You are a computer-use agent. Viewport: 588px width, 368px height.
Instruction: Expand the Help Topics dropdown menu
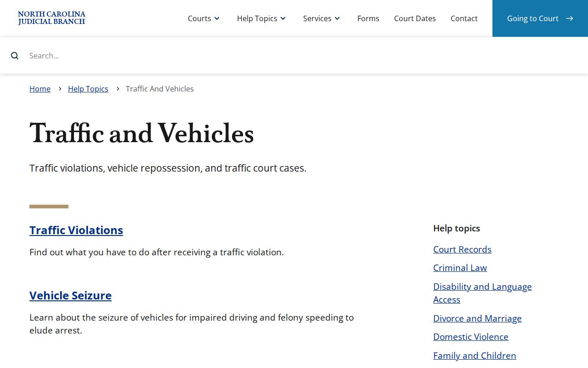(x=261, y=18)
